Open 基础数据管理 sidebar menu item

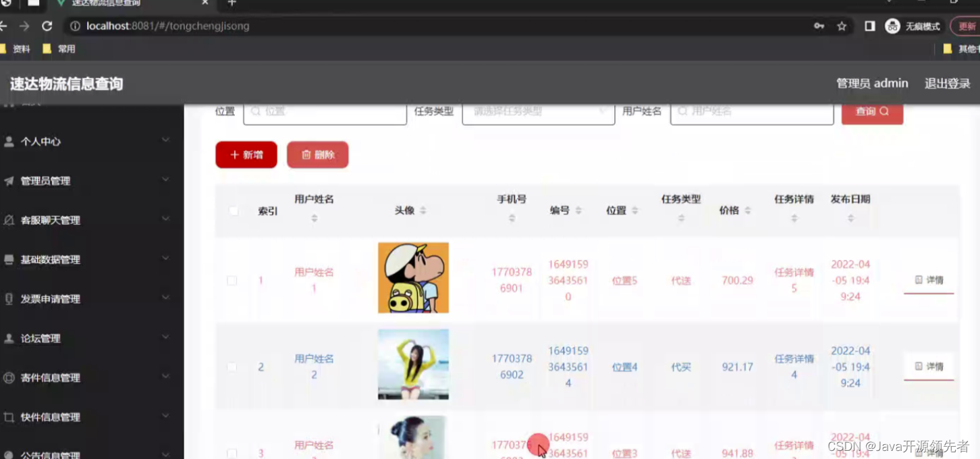92,260
